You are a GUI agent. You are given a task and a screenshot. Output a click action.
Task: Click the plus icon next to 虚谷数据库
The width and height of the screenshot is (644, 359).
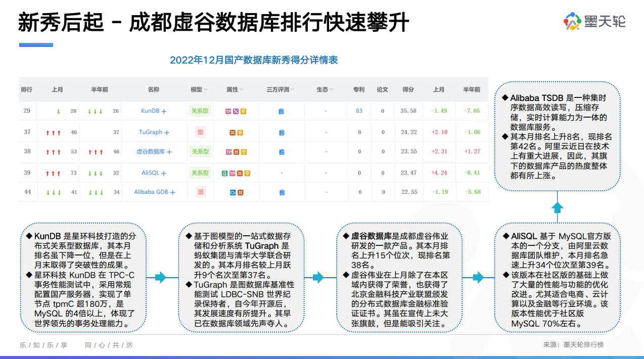click(x=169, y=152)
